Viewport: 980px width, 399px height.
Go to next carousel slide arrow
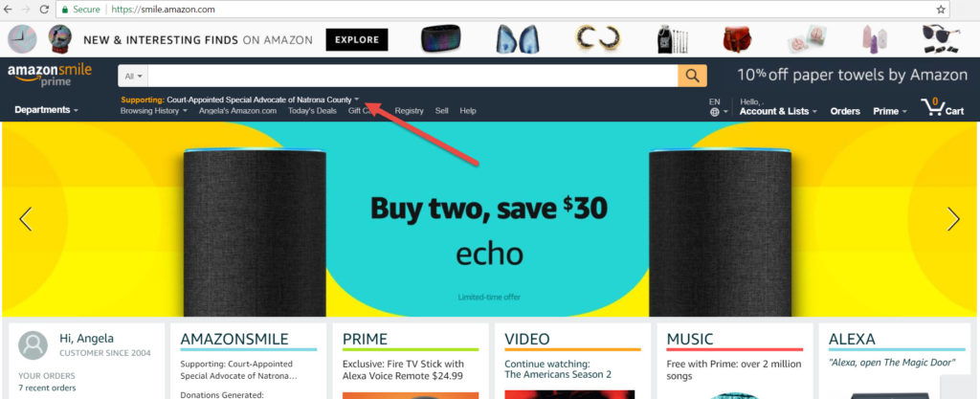[953, 219]
